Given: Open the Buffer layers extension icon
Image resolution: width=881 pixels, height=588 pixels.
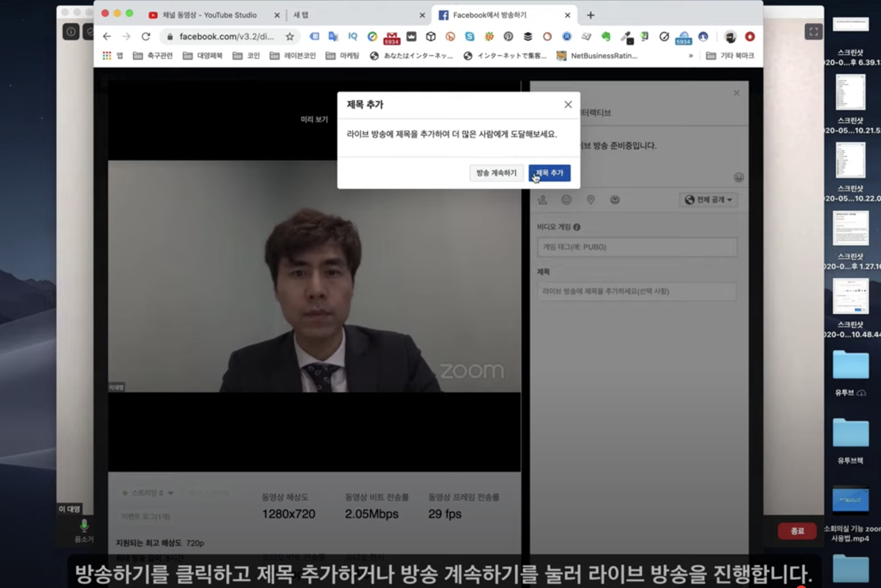Looking at the screenshot, I should point(528,37).
